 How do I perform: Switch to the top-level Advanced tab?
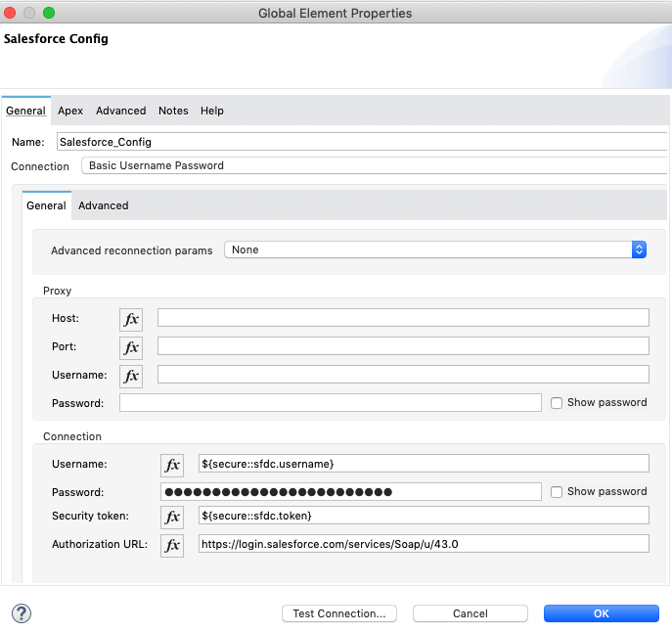(121, 111)
